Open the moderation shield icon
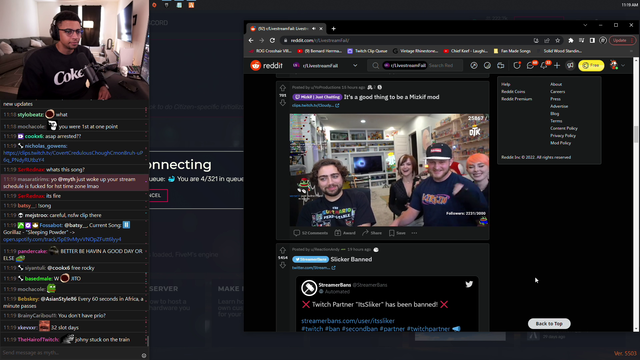640x360 pixels. point(517,65)
